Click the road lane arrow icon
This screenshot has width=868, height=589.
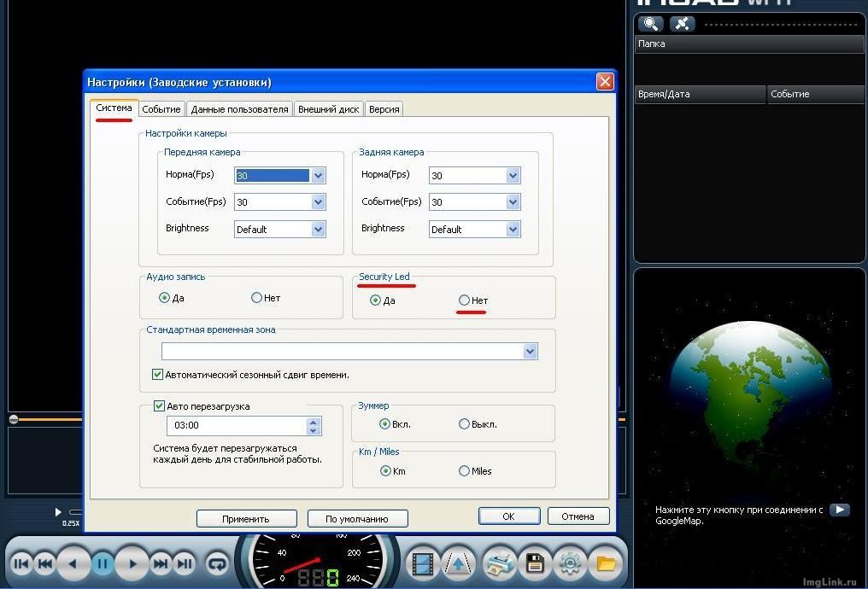tap(459, 564)
